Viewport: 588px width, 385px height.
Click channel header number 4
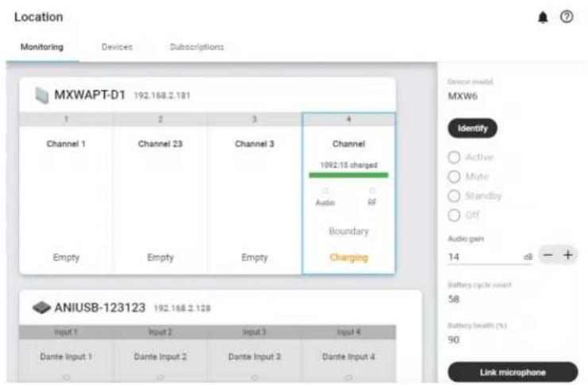point(349,120)
